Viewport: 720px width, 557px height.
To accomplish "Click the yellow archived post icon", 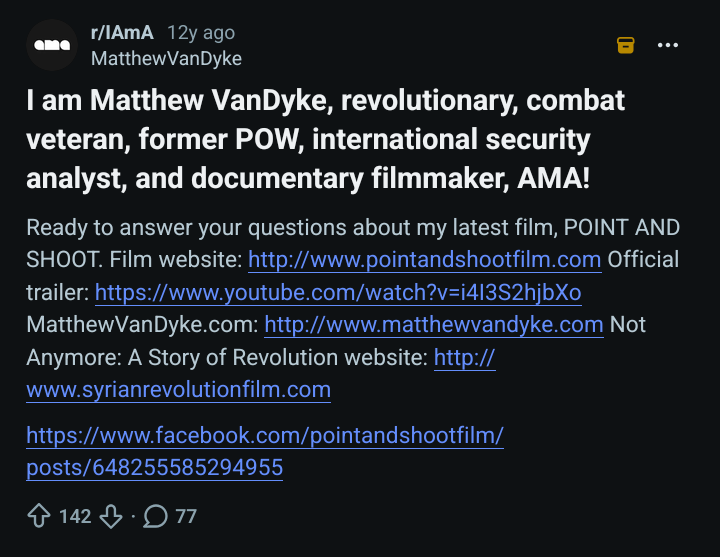I will 625,45.
